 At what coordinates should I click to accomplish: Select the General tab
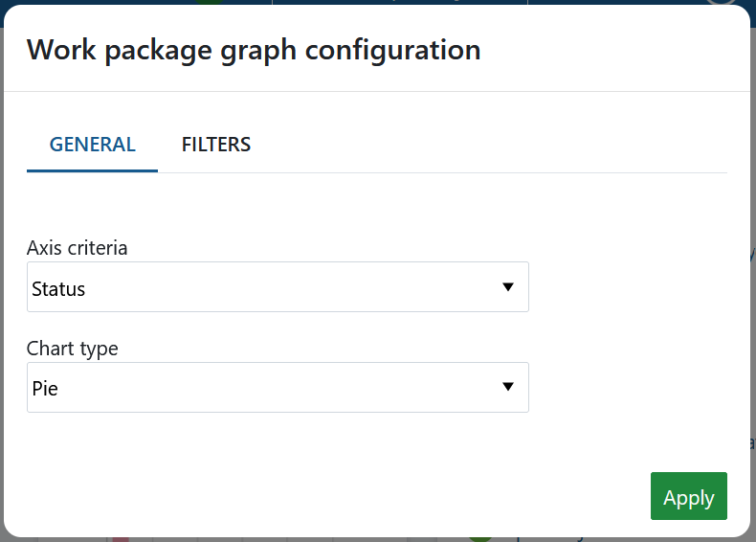[93, 145]
